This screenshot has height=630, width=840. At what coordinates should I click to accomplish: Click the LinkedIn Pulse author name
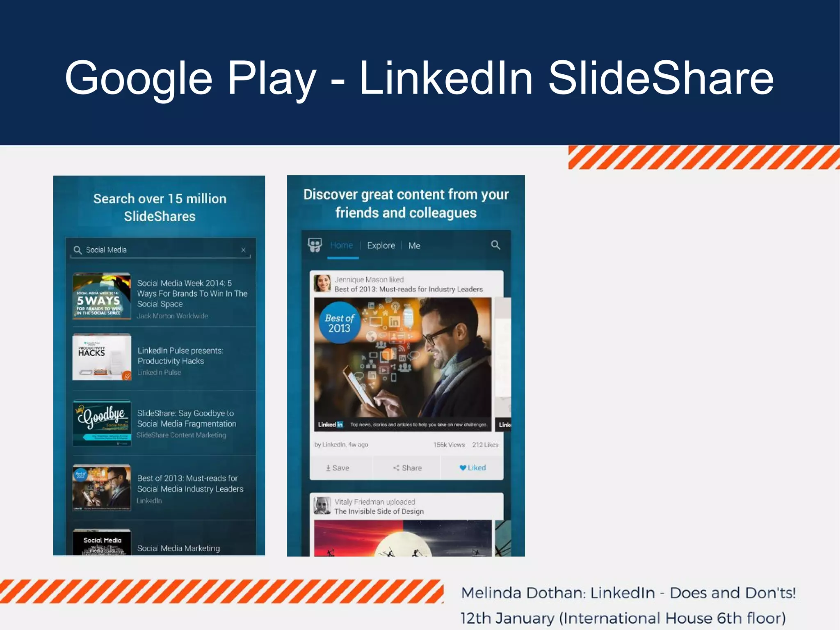[159, 372]
